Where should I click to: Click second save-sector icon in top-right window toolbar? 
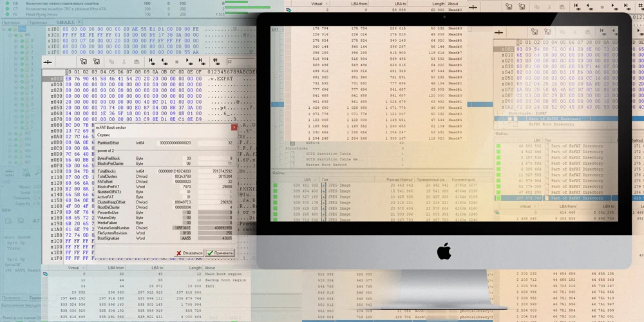(521, 6)
